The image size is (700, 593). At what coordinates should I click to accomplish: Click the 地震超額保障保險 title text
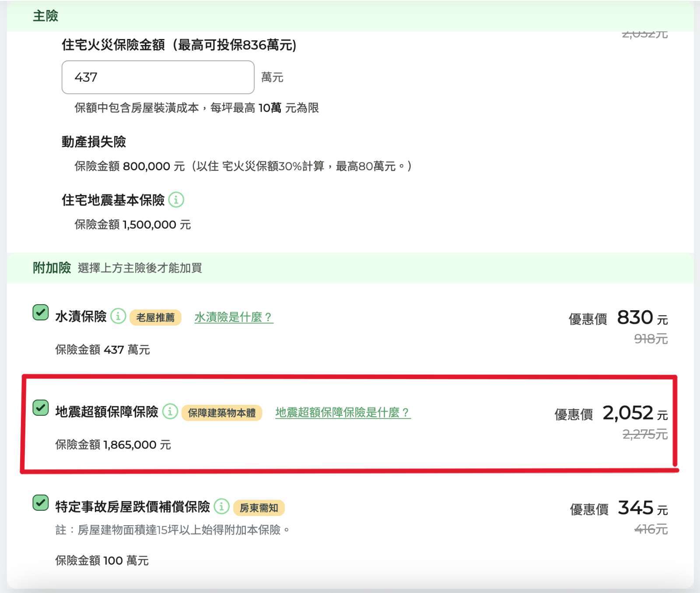[107, 412]
